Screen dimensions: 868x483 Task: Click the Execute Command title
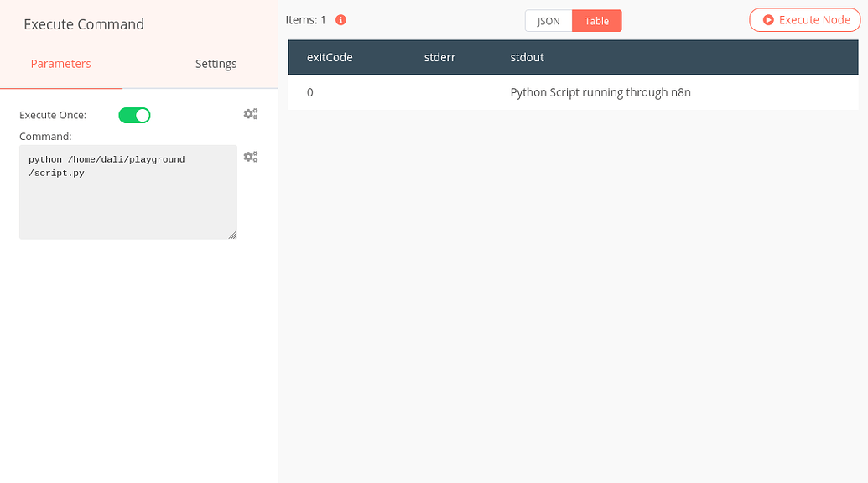(83, 24)
